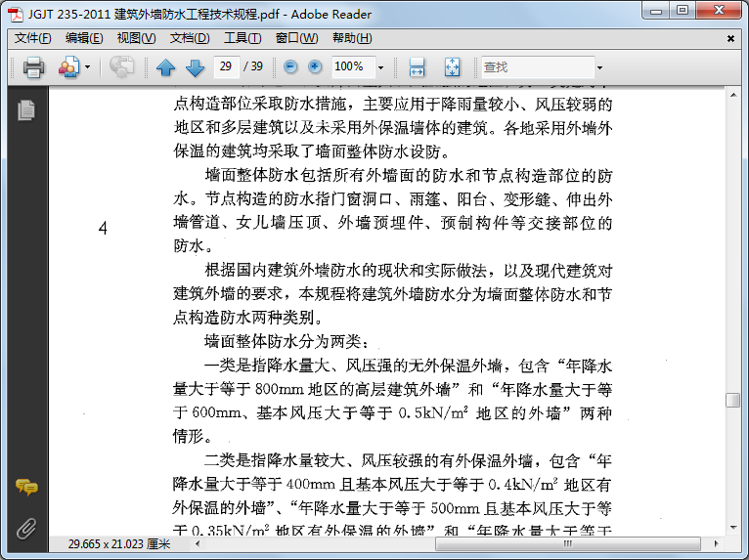749x560 pixels.
Task: Expand the zoom percentage dropdown
Action: tap(380, 67)
